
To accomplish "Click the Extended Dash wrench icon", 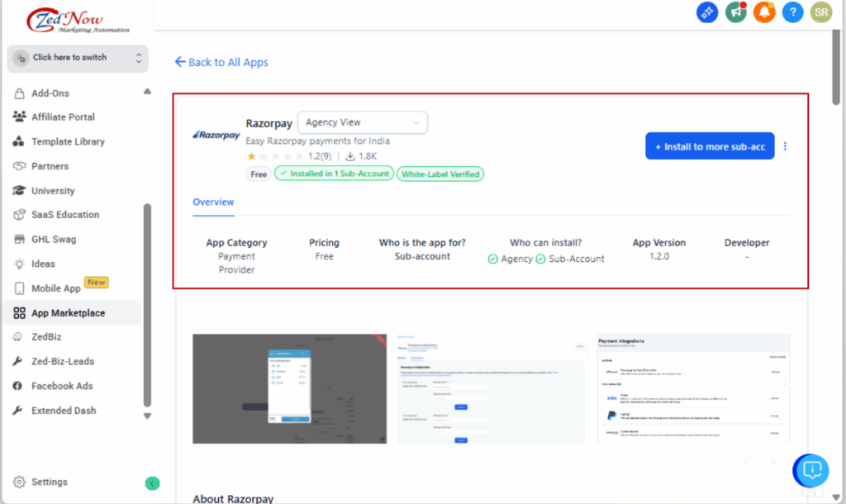I will (x=18, y=410).
